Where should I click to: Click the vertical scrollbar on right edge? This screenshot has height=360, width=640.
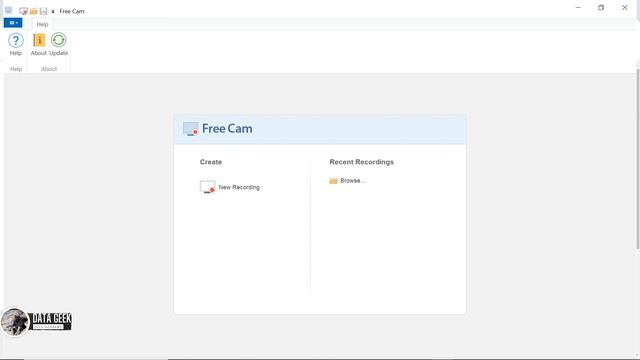click(x=638, y=158)
